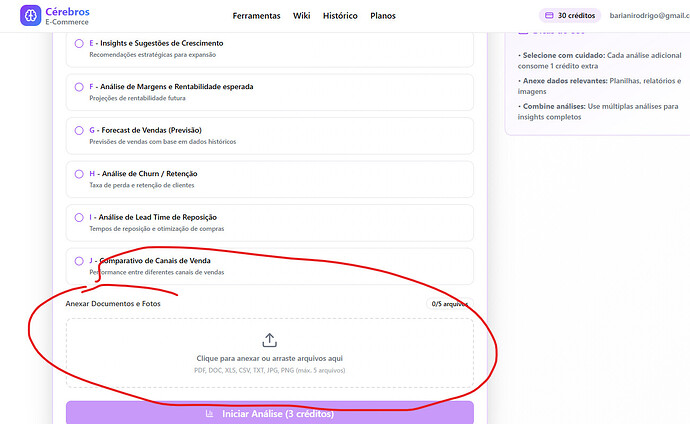The height and width of the screenshot is (424, 690).
Task: Click the tip 'Anexe dados relevantes'
Action: (x=599, y=86)
